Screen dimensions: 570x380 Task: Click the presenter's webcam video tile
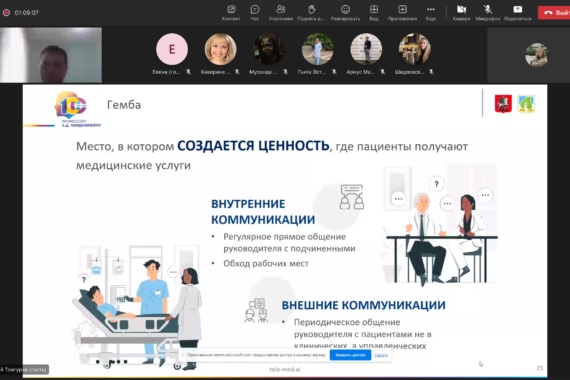(x=51, y=55)
